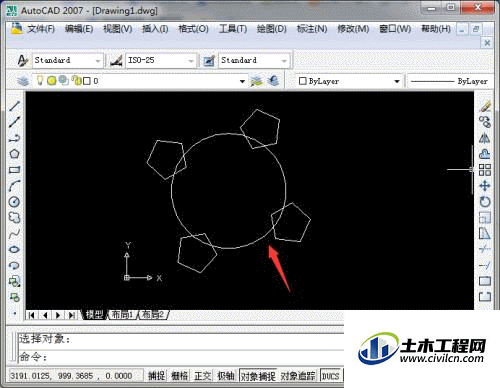
Task: Open the ByLayer linetype dropdown
Action: [450, 81]
